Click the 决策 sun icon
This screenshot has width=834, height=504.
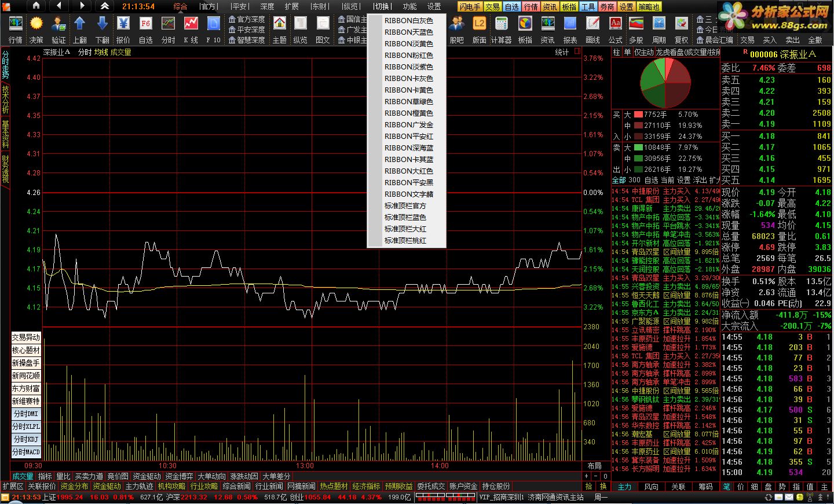coord(36,30)
